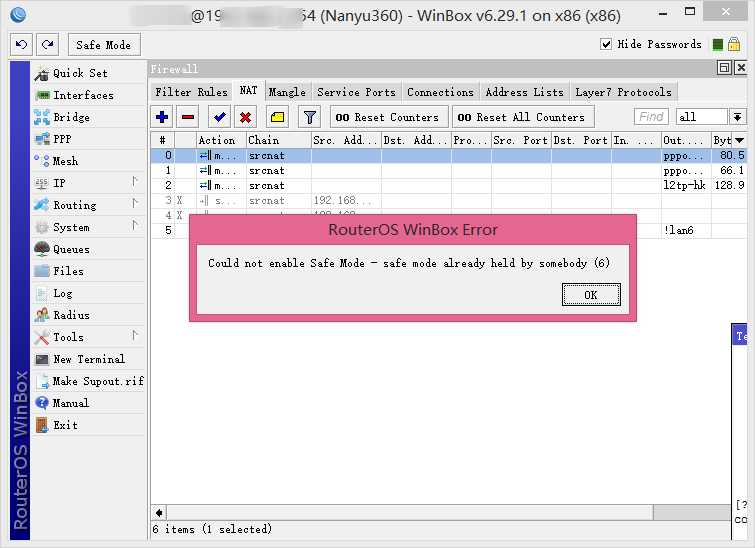755x548 pixels.
Task: Open the System menu entry
Action: 71,227
